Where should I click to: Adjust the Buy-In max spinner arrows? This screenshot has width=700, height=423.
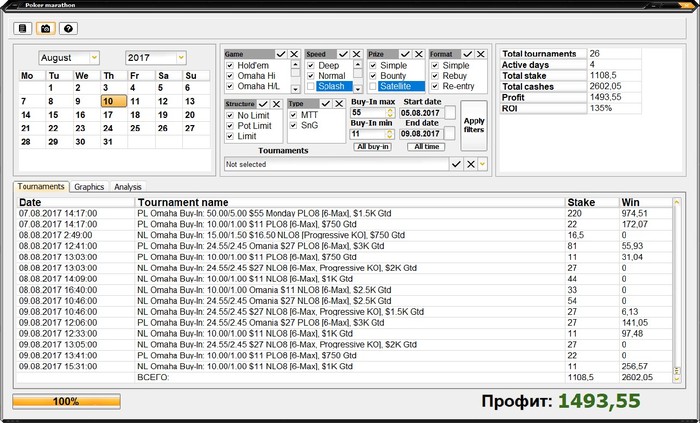390,113
